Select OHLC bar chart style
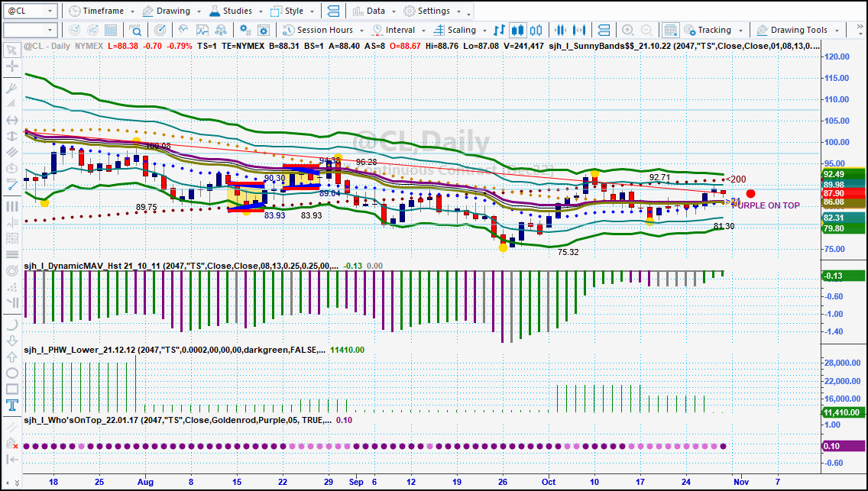Screen dimensions: 868x491 (x=499, y=30)
